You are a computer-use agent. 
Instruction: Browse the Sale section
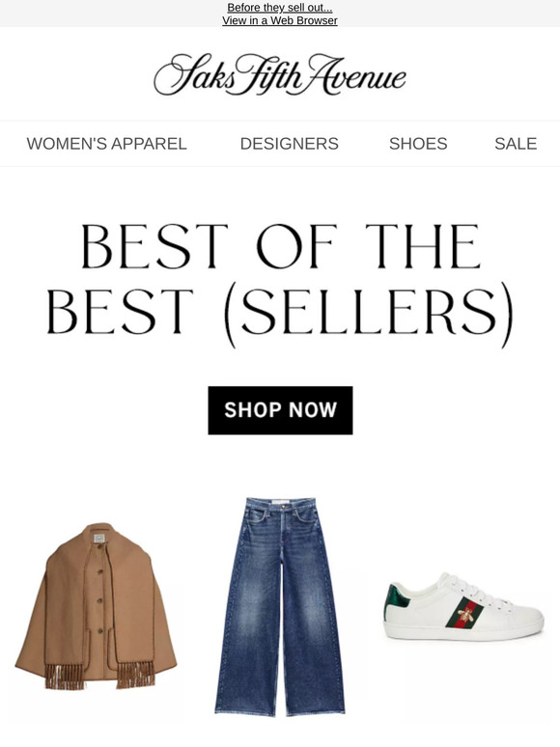click(516, 144)
